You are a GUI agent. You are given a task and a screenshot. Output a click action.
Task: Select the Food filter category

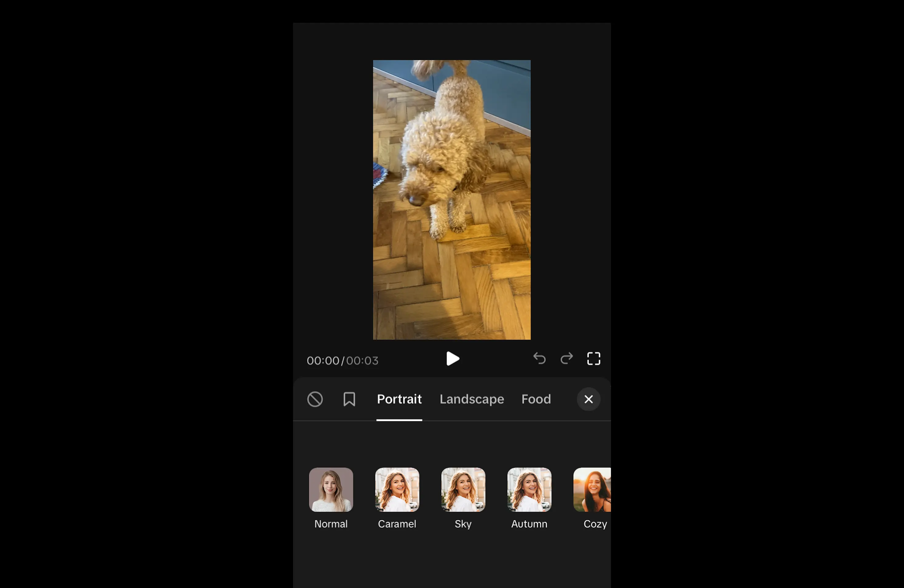536,399
